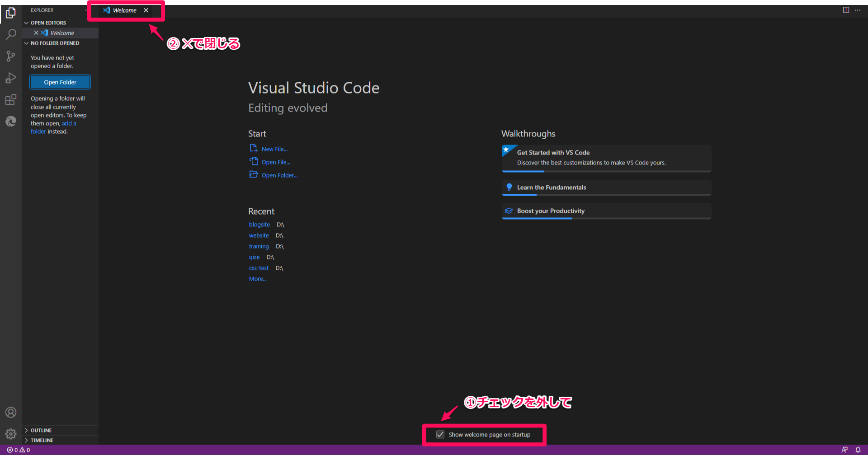Open the Accounts icon in activity bar
Viewport: 868px width, 455px height.
coord(11,413)
